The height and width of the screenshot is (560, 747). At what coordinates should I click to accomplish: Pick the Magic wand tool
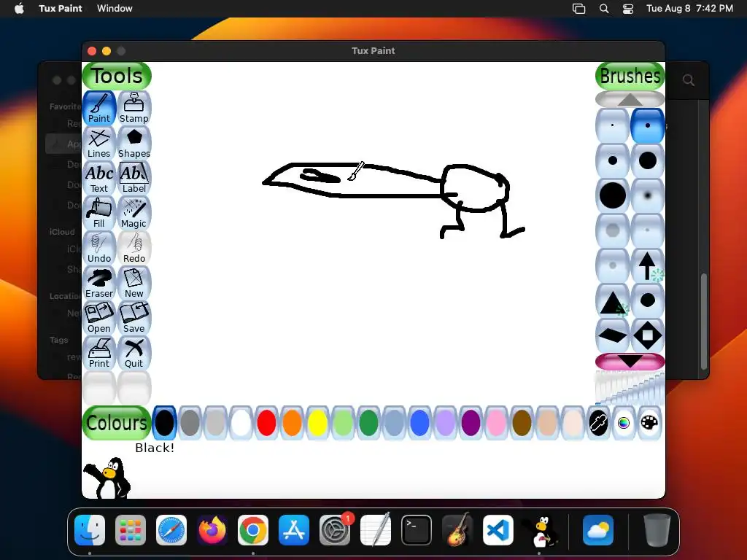click(x=134, y=214)
